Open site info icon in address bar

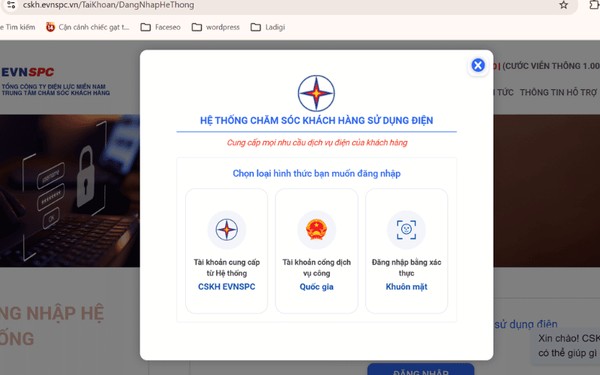coord(11,5)
